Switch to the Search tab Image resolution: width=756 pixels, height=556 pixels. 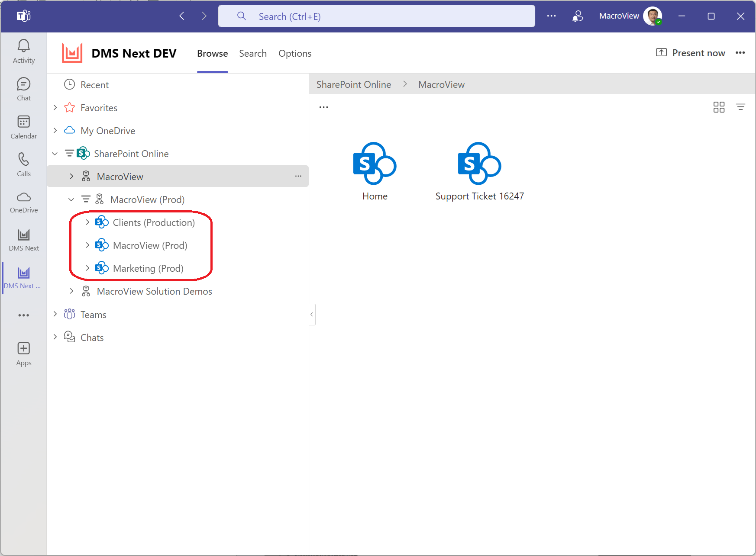coord(253,53)
